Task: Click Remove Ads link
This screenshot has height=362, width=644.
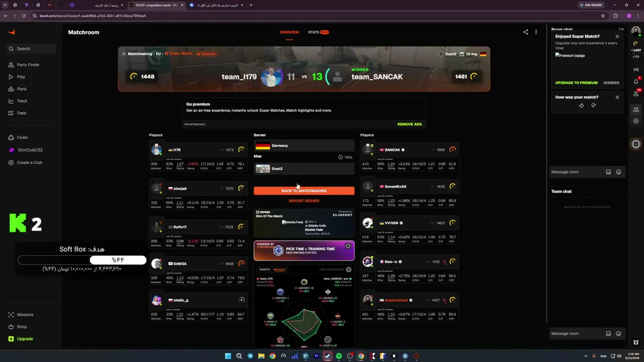Action: 410,124
